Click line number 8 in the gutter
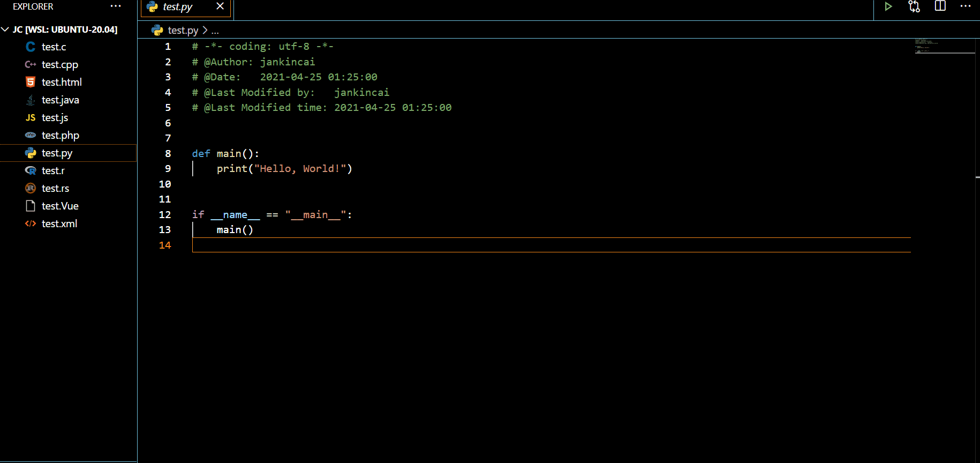Viewport: 980px width, 463px height. (168, 154)
